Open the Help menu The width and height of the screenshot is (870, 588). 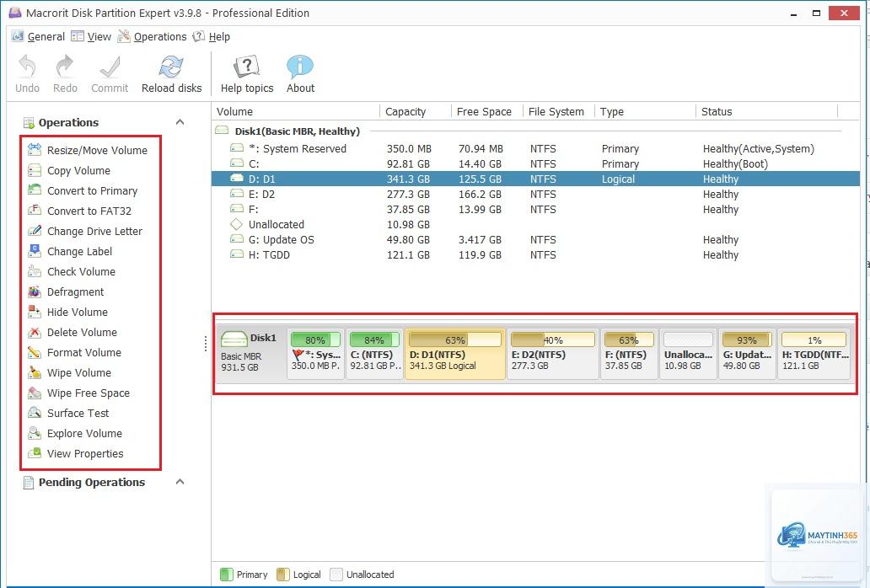pyautogui.click(x=212, y=36)
